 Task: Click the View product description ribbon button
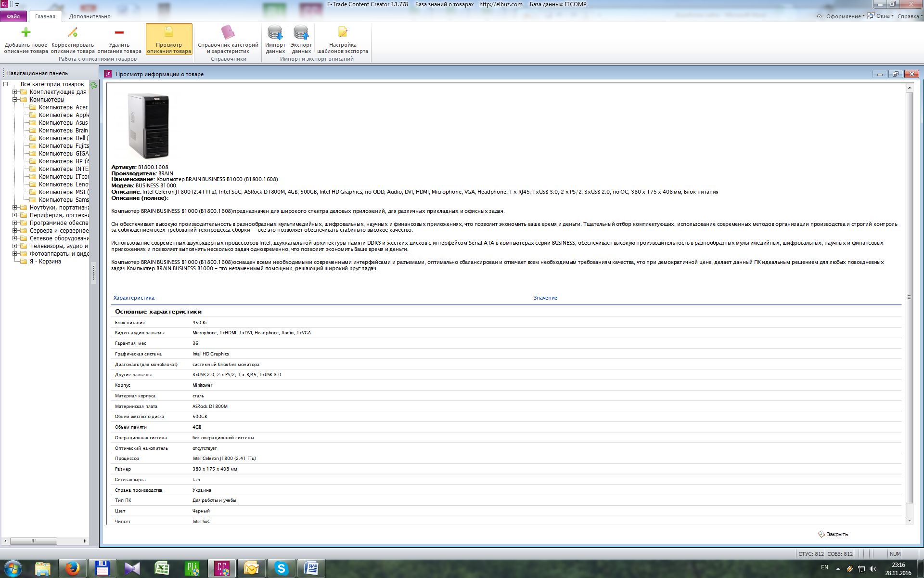[x=169, y=39]
